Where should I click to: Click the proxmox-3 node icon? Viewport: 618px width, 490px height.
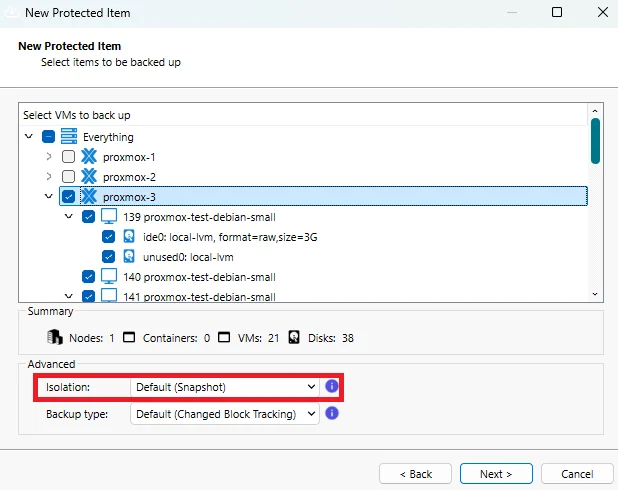(x=89, y=197)
